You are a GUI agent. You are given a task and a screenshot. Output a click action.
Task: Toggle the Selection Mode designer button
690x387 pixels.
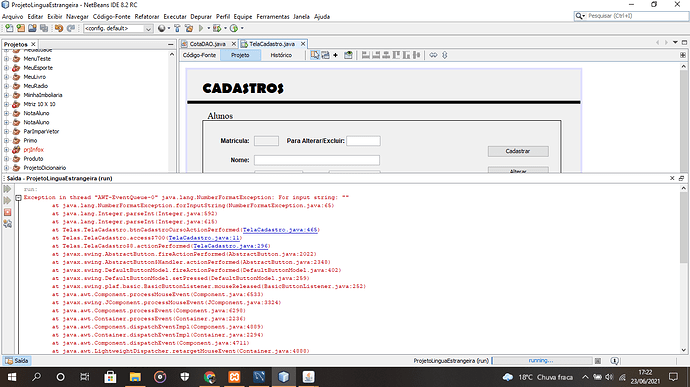315,55
